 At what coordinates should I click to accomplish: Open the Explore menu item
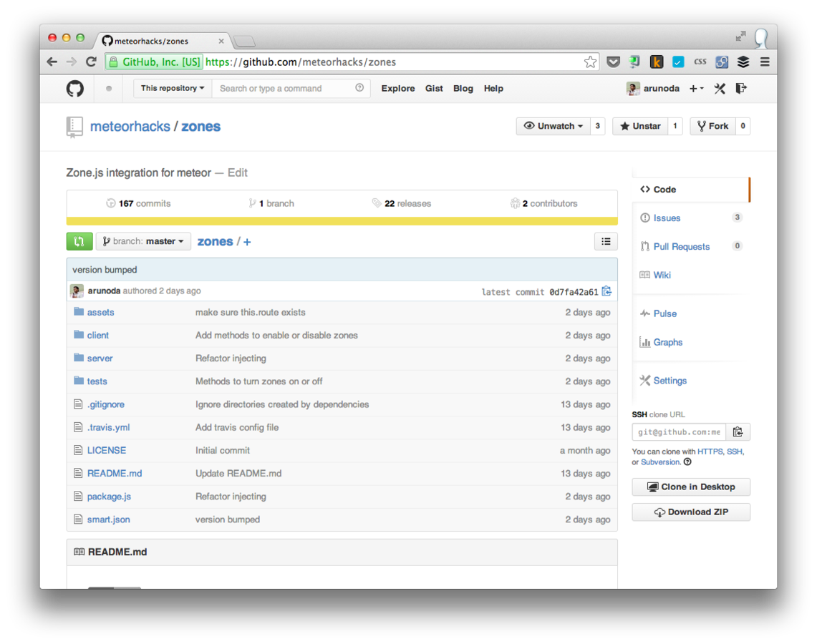398,89
